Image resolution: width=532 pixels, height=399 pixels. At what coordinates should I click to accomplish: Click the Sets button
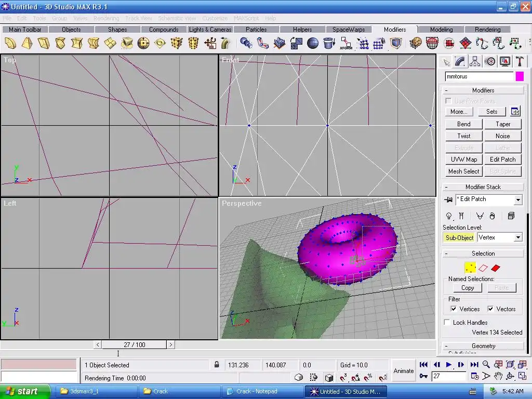[x=491, y=112]
